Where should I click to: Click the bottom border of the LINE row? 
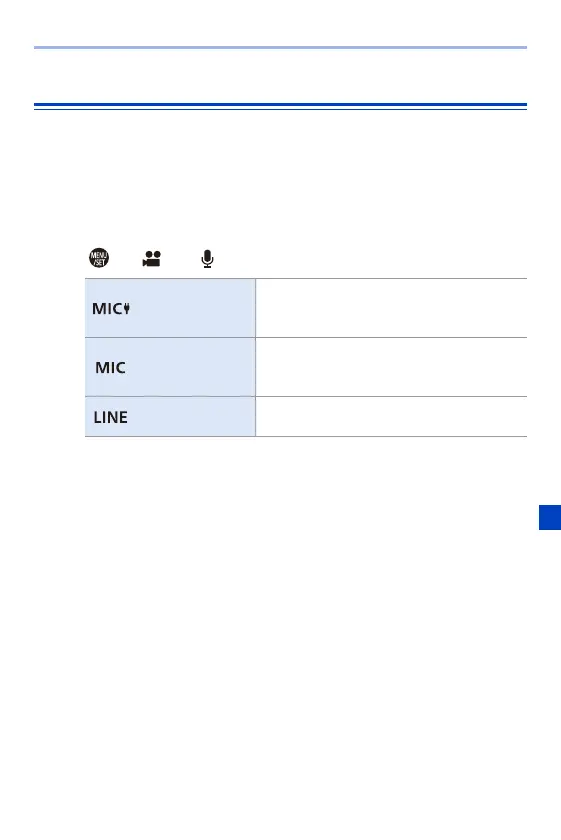point(306,437)
